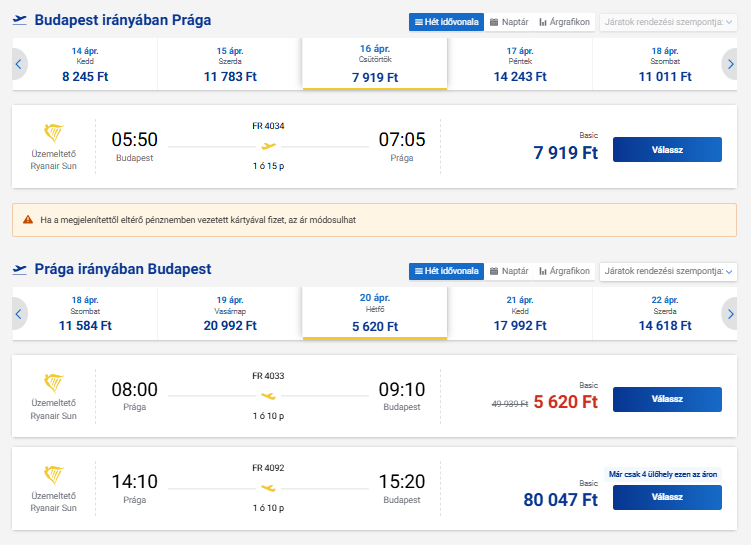This screenshot has height=545, width=751.
Task: Select Hét idővonala view for outbound flight
Action: point(446,22)
